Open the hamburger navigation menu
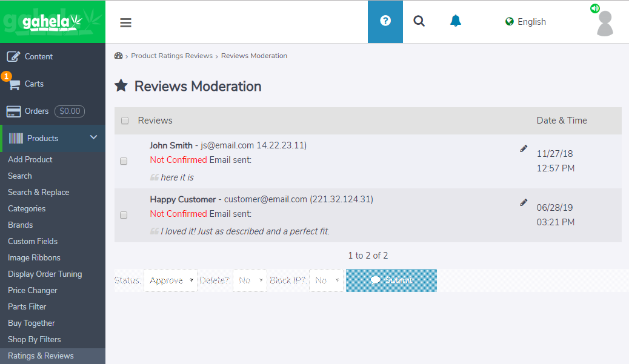 125,22
